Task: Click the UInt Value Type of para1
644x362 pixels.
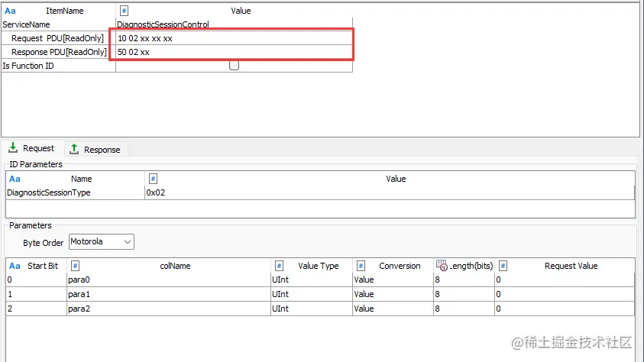Action: click(312, 294)
